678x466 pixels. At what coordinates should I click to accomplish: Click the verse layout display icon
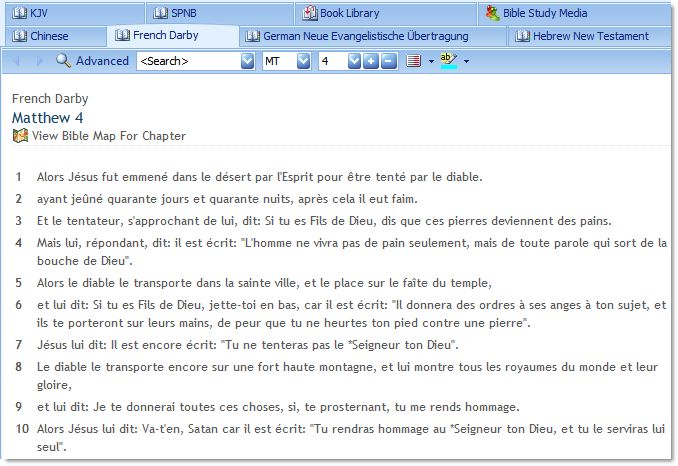413,61
